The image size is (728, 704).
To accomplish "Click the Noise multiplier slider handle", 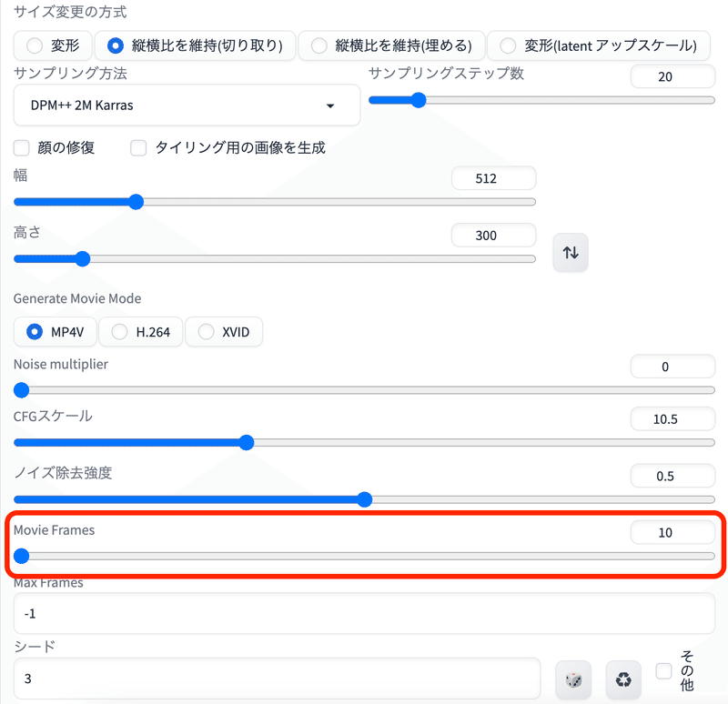I will point(21,390).
